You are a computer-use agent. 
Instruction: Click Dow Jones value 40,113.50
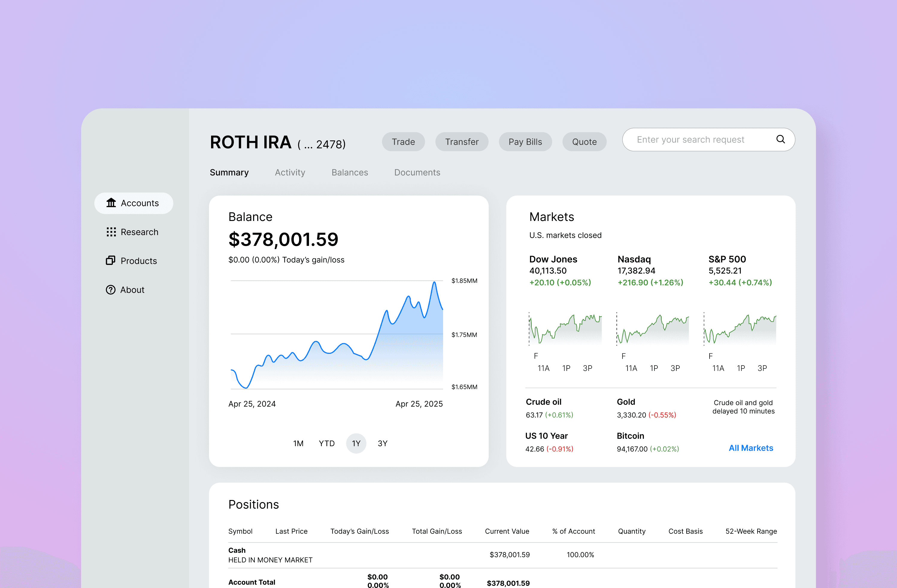point(548,271)
